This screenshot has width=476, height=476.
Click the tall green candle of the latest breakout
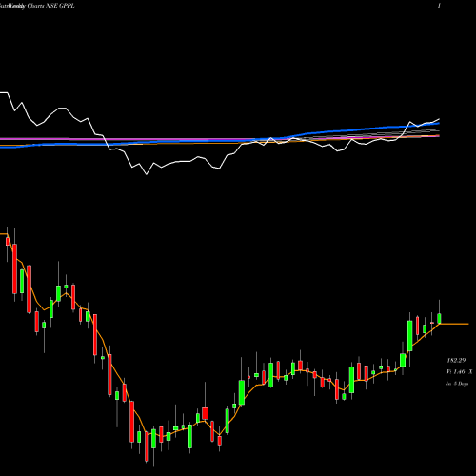(409, 336)
